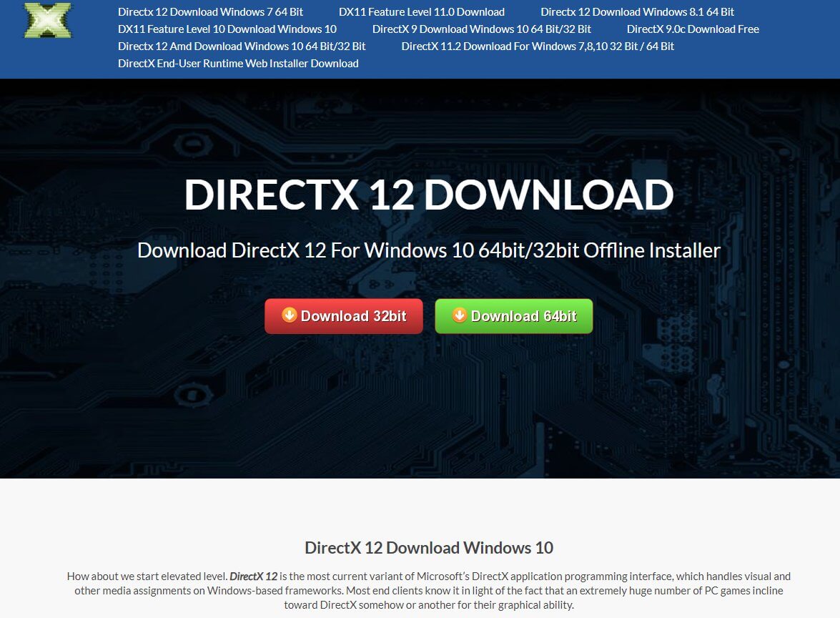Screen dimensions: 840x618
Task: Open DX11 Feature Level 11.0 Download link
Action: 422,11
